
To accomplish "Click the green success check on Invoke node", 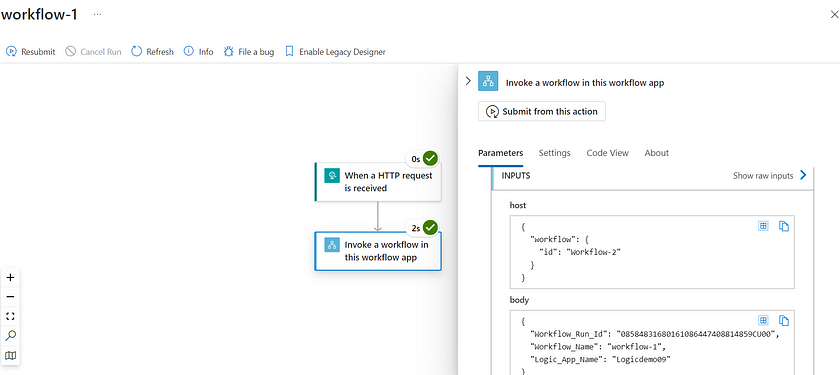I will pos(430,228).
